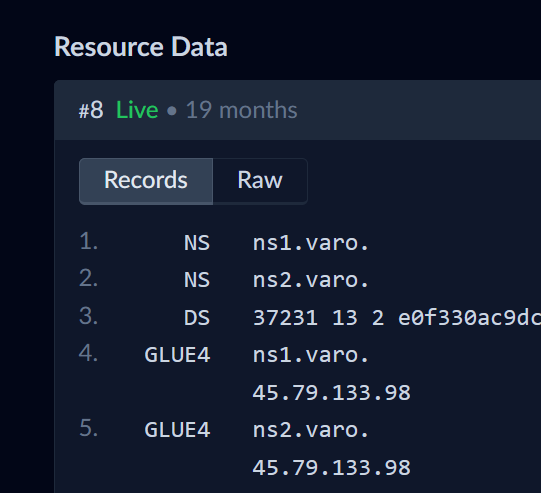Click the GLUE4 label in row 4
Screen dimensions: 541x493
click(177, 355)
